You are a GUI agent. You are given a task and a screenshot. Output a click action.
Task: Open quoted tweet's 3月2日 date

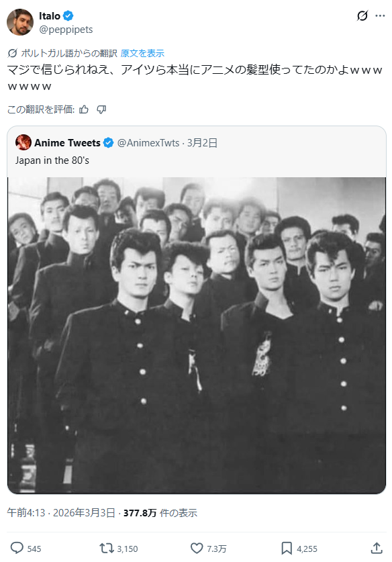coord(203,142)
